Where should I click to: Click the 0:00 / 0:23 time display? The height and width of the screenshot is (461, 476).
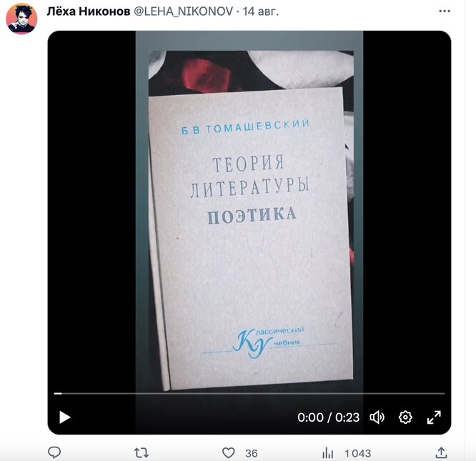point(328,417)
